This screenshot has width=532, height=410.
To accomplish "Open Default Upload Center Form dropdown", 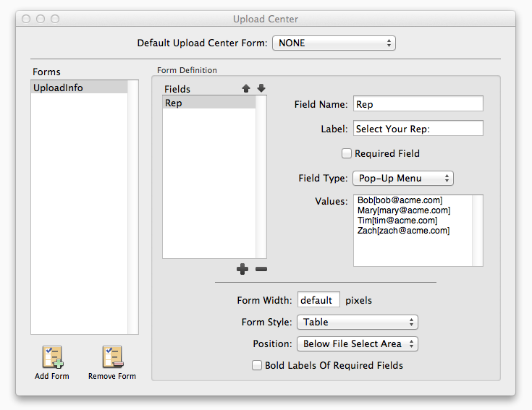I will [334, 43].
